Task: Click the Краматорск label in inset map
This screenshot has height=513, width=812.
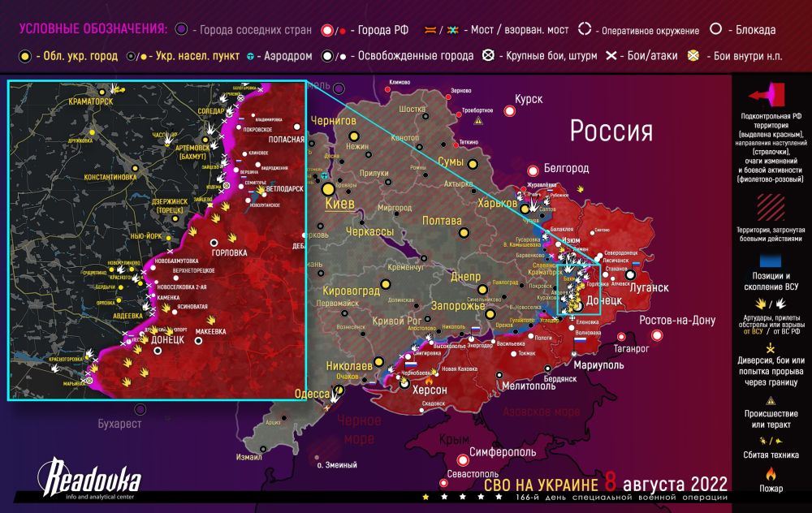Action: [91, 101]
